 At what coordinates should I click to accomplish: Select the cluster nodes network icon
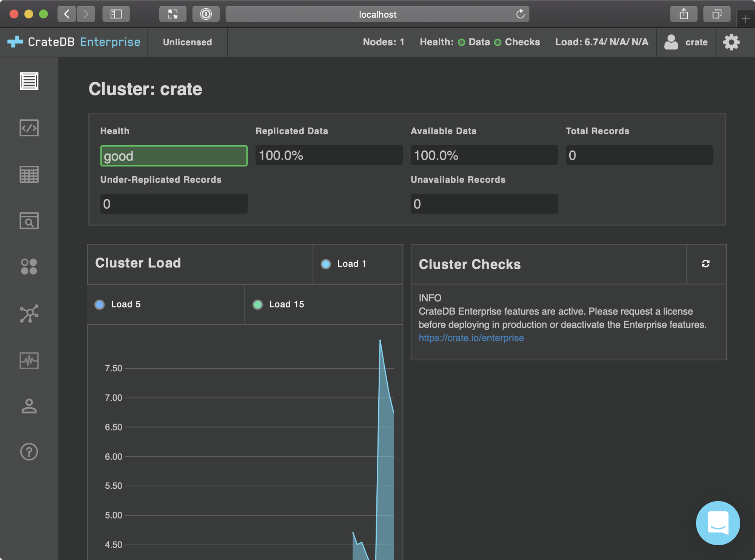click(29, 313)
